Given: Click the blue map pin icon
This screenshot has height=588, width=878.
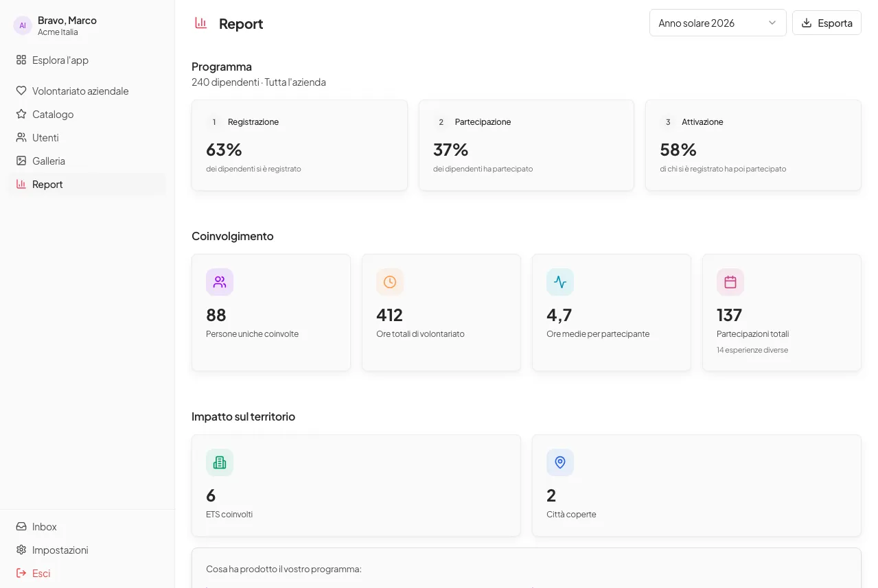Looking at the screenshot, I should click(x=560, y=462).
